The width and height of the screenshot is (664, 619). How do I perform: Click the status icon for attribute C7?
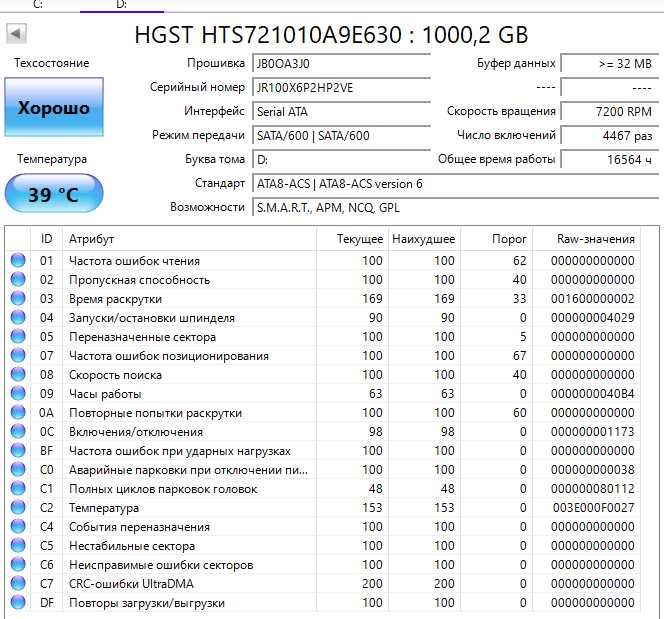pos(18,583)
